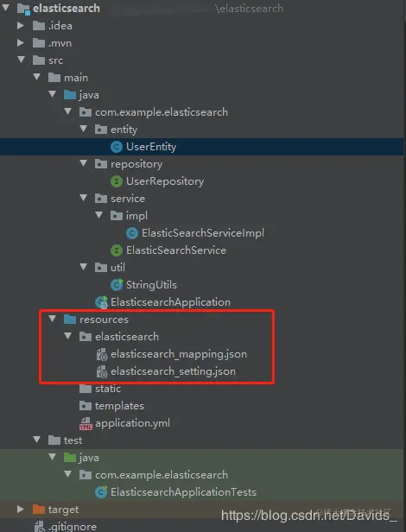Collapse the util package arrow
Image resolution: width=406 pixels, height=532 pixels.
pyautogui.click(x=84, y=266)
